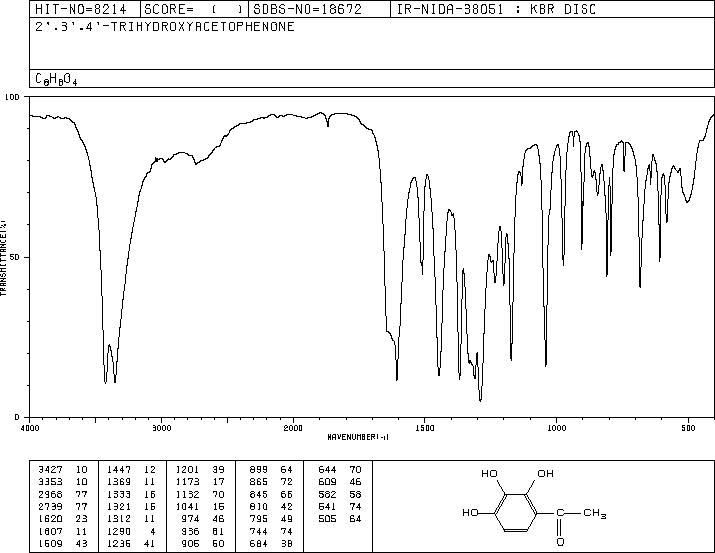Select peak table entry 609
The height and width of the screenshot is (553, 715).
point(327,482)
